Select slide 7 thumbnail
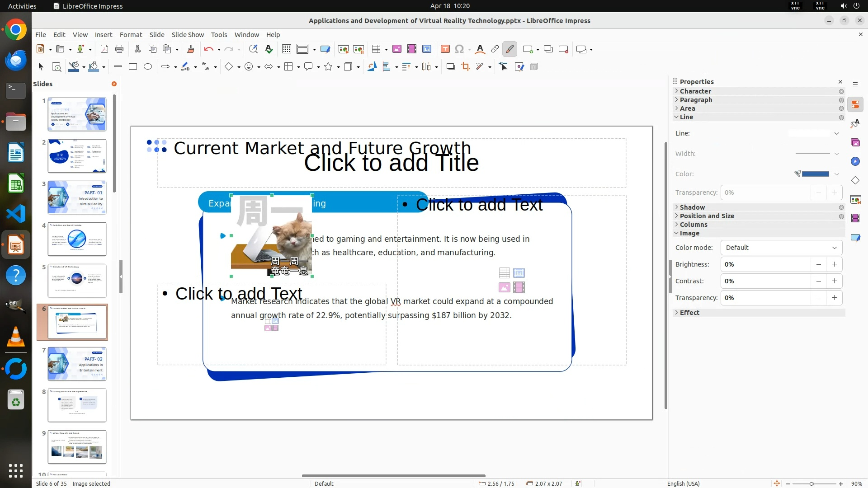The height and width of the screenshot is (488, 868). point(77,363)
